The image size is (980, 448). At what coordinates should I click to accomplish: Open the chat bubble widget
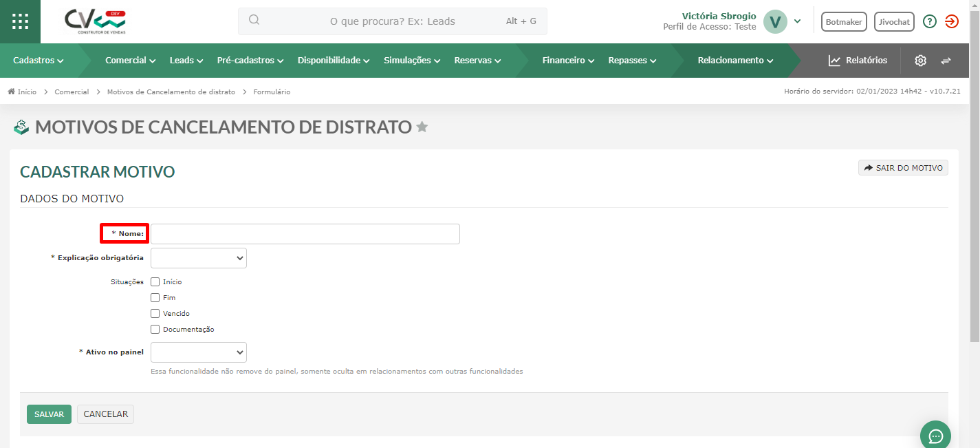(935, 435)
